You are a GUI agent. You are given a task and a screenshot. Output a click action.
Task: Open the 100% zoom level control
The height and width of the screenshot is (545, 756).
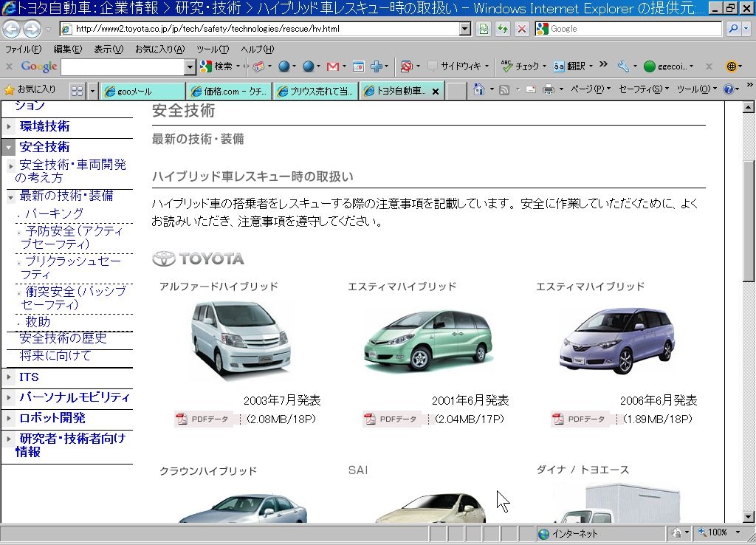point(719,532)
